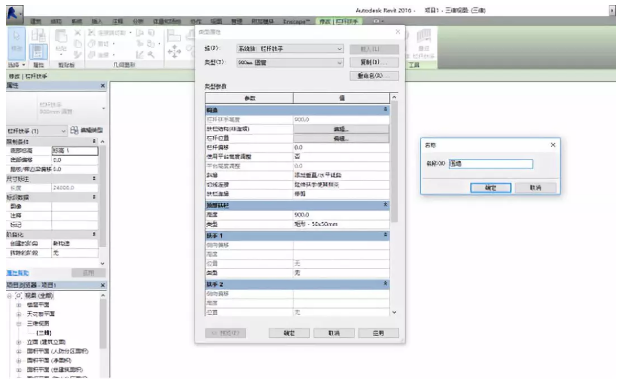Image resolution: width=622 pixels, height=386 pixels.
Task: Click the 重命名(R)... rename button
Action: [374, 76]
